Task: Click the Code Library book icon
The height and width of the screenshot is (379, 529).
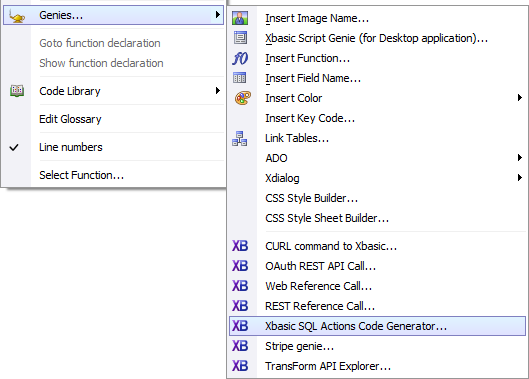Action: (x=17, y=91)
